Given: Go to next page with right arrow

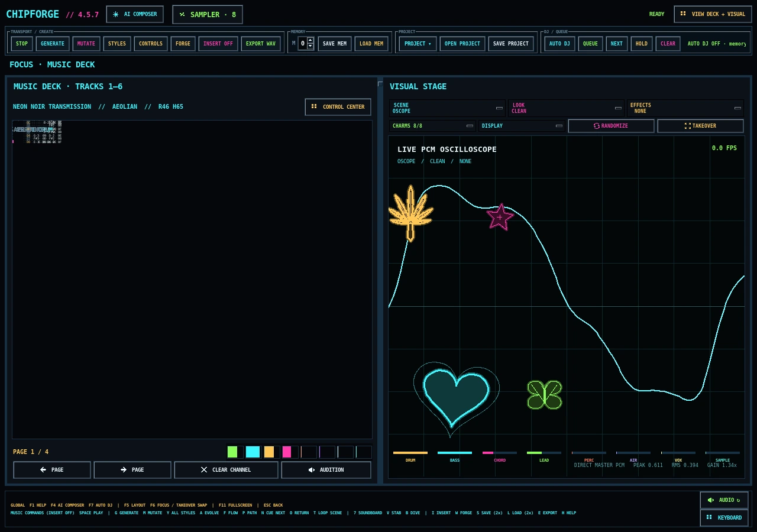Looking at the screenshot, I should [124, 470].
